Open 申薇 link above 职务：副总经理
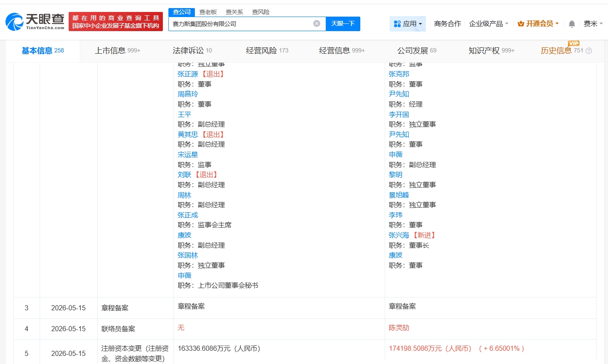The height and width of the screenshot is (364, 608). [x=395, y=155]
